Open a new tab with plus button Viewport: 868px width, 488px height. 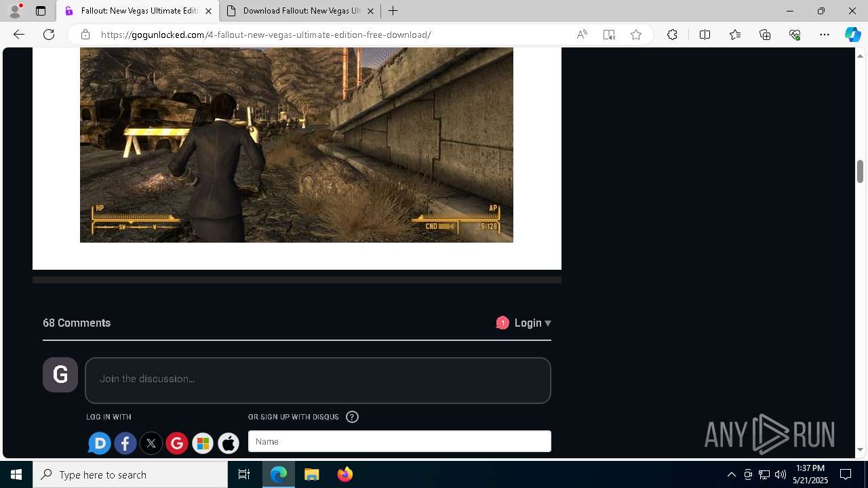pos(393,11)
